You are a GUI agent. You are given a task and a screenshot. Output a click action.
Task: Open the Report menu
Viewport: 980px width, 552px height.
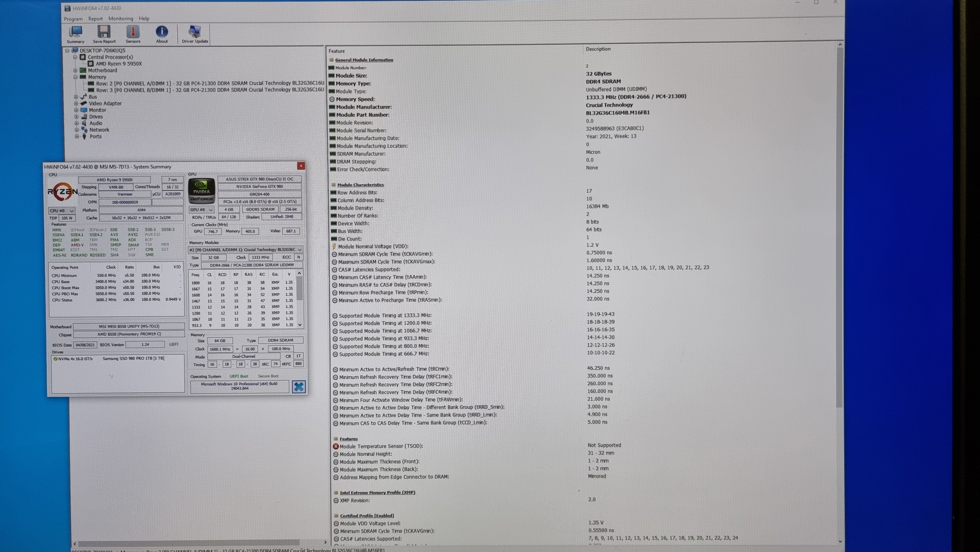coord(95,19)
